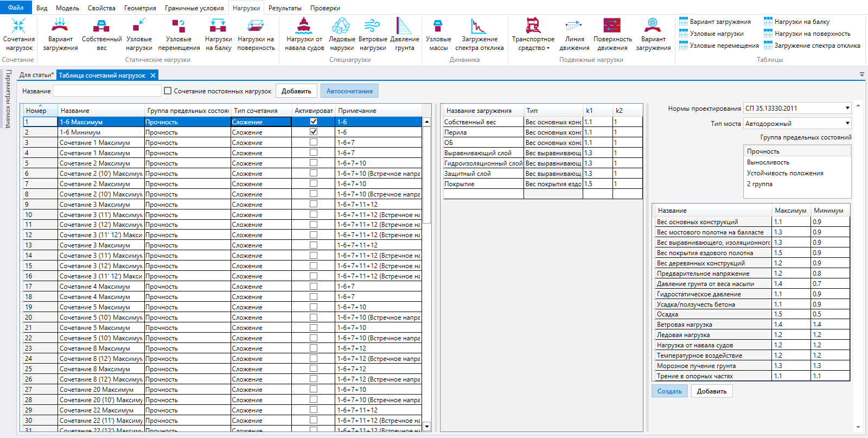The image size is (868, 438).
Task: Toggle Сочетание постоянных нагрузок checkbox
Action: coord(168,91)
